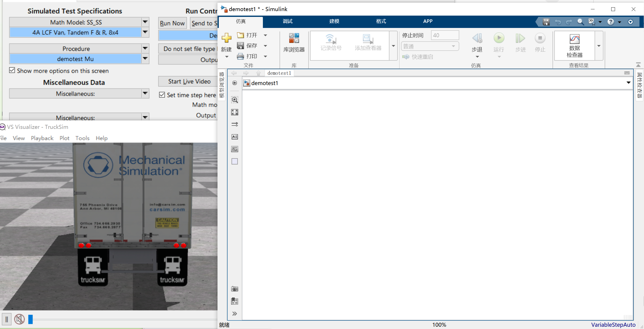Click the 4A LCF Van, Tandem F & R blue field
This screenshot has width=644, height=329.
(x=75, y=32)
